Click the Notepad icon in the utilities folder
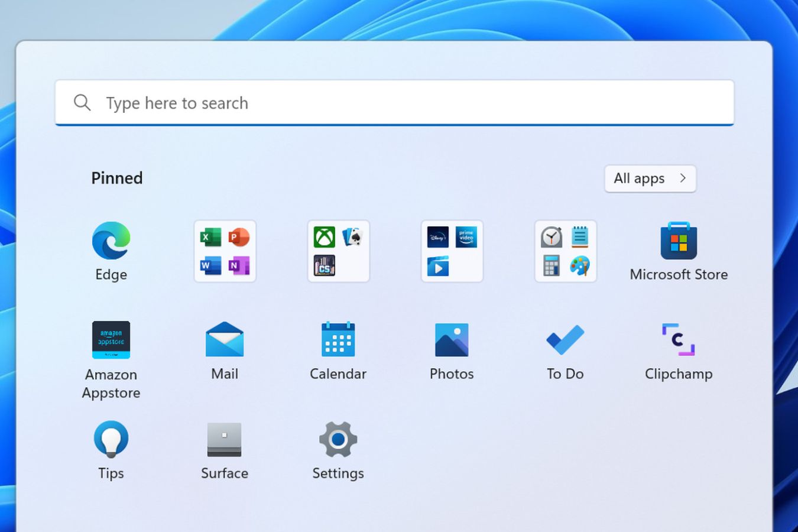This screenshot has height=532, width=798. [579, 238]
